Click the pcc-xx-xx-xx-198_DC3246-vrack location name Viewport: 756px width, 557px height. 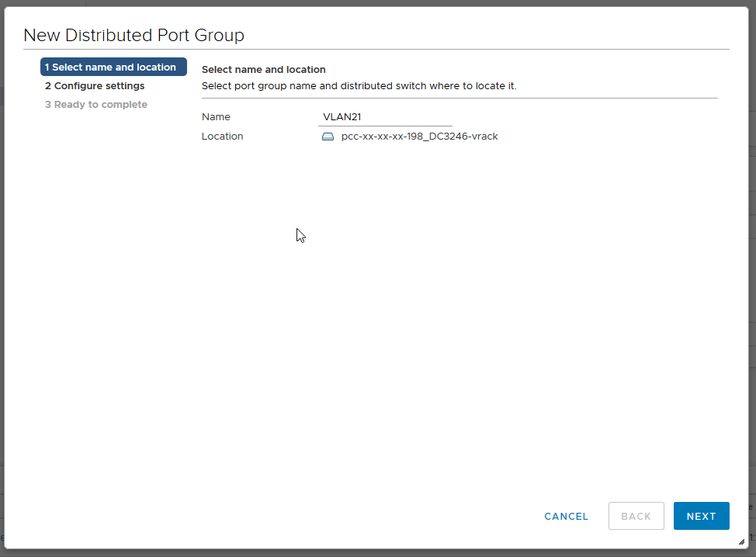click(419, 137)
